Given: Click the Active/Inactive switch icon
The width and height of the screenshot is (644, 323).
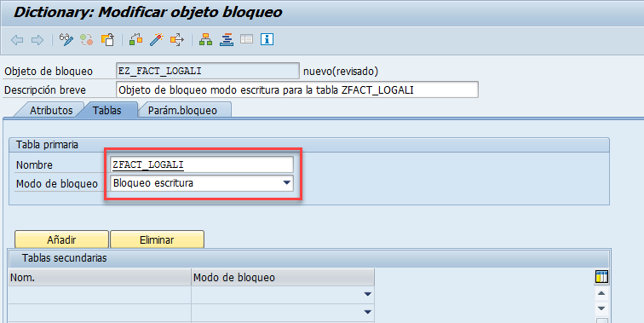Looking at the screenshot, I should [x=87, y=39].
